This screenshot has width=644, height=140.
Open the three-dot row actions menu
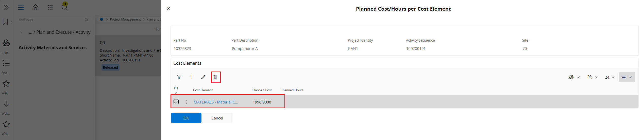click(186, 102)
